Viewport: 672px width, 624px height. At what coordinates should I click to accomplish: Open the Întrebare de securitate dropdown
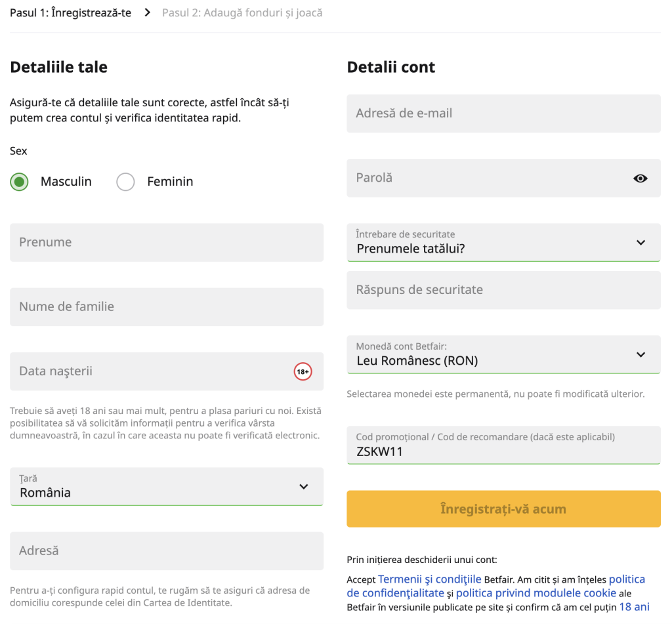pos(503,243)
